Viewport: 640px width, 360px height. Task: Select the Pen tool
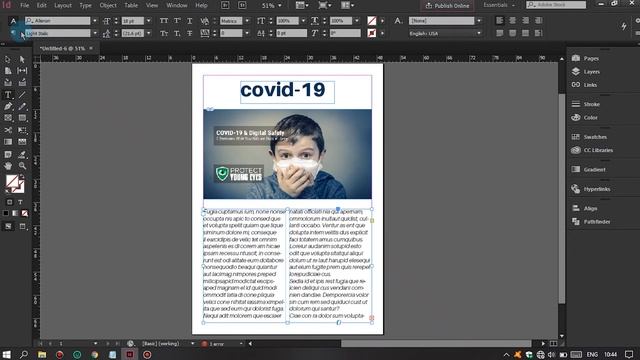click(x=8, y=107)
